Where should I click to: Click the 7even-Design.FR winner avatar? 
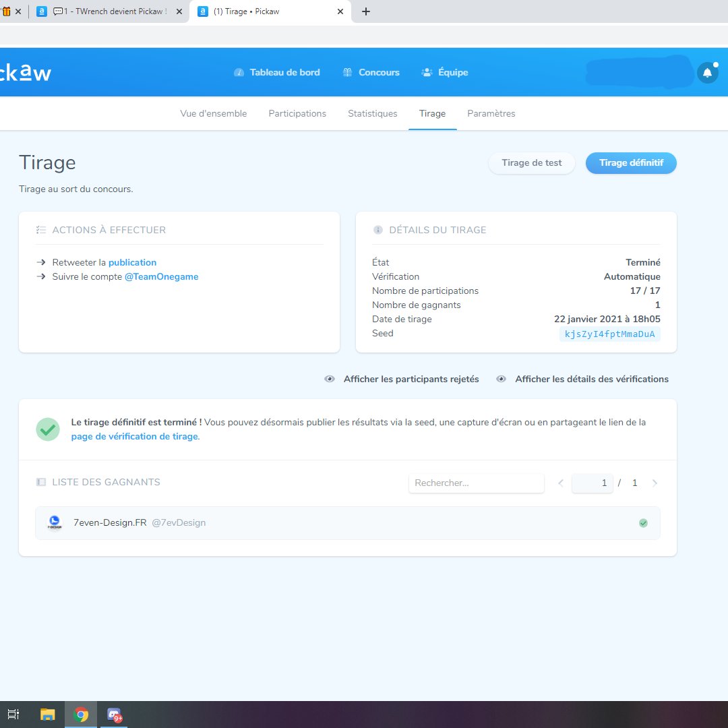(55, 523)
